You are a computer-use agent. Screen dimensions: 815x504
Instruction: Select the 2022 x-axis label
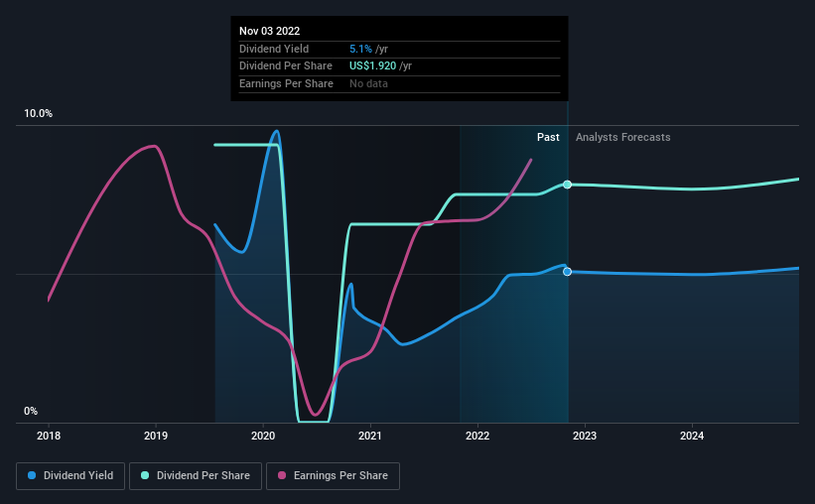(x=477, y=436)
